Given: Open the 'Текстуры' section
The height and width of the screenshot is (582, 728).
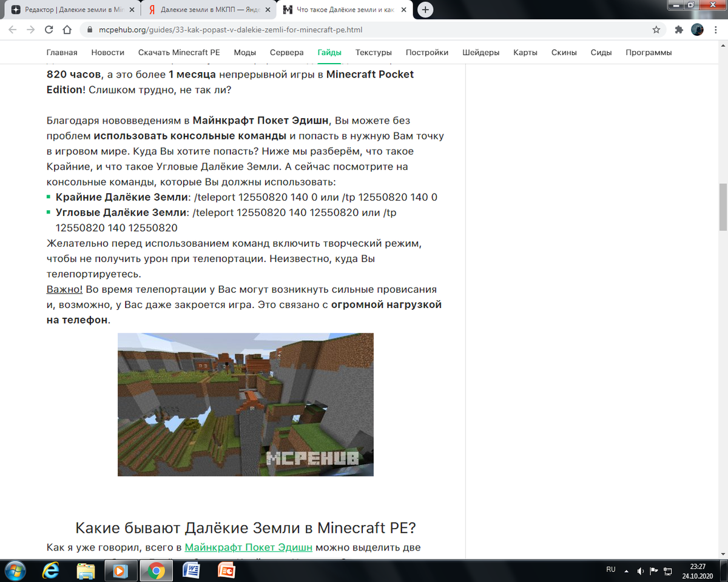Looking at the screenshot, I should (374, 53).
